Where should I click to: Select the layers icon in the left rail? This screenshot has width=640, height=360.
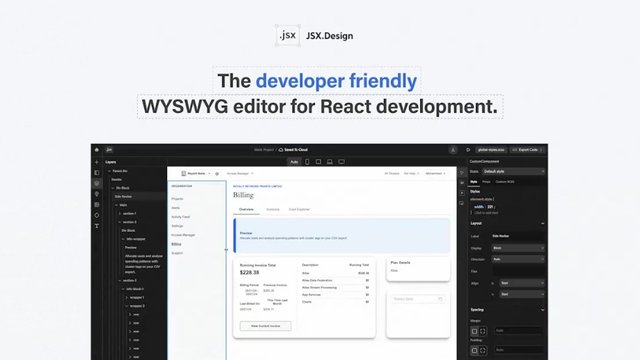click(x=97, y=184)
